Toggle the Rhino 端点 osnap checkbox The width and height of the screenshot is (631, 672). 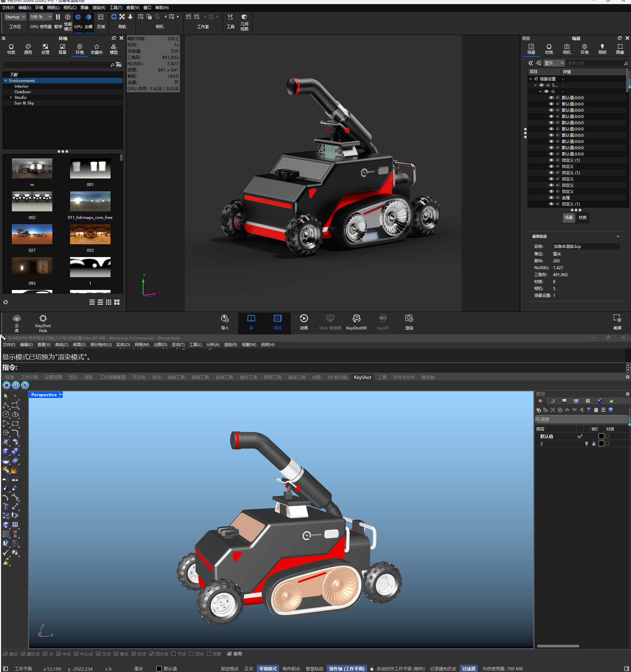pyautogui.click(x=5, y=654)
